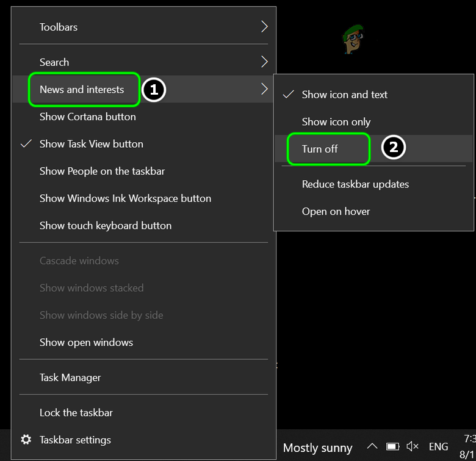The width and height of the screenshot is (476, 461).
Task: Click Mostly sunny weather widget
Action: (x=317, y=448)
